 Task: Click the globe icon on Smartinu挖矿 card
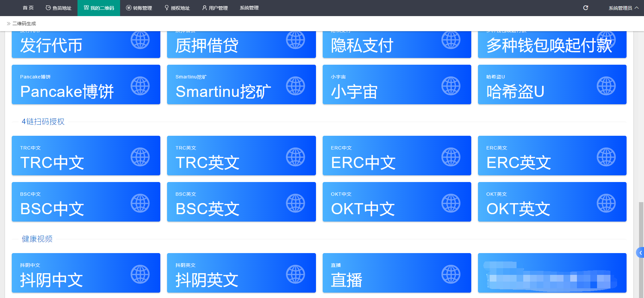click(x=295, y=86)
